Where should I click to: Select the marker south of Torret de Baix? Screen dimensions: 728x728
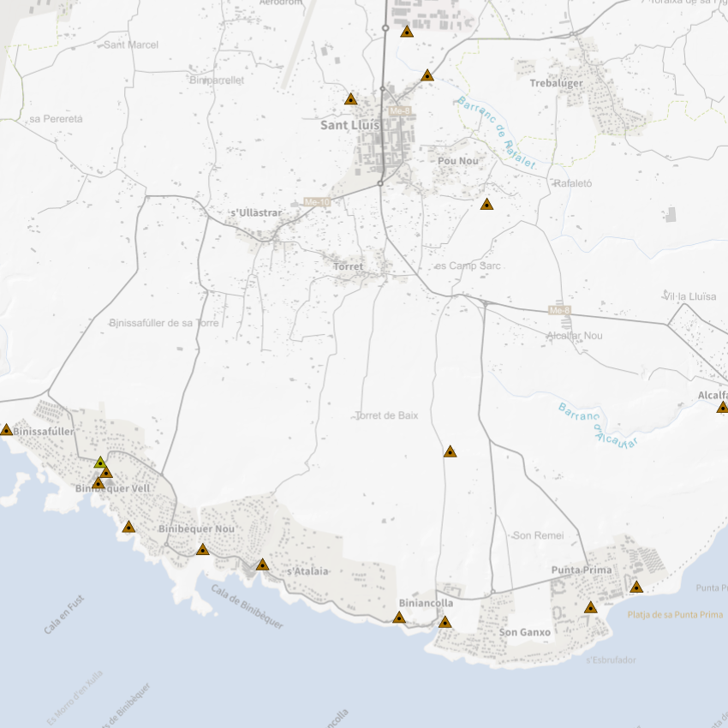click(x=450, y=451)
